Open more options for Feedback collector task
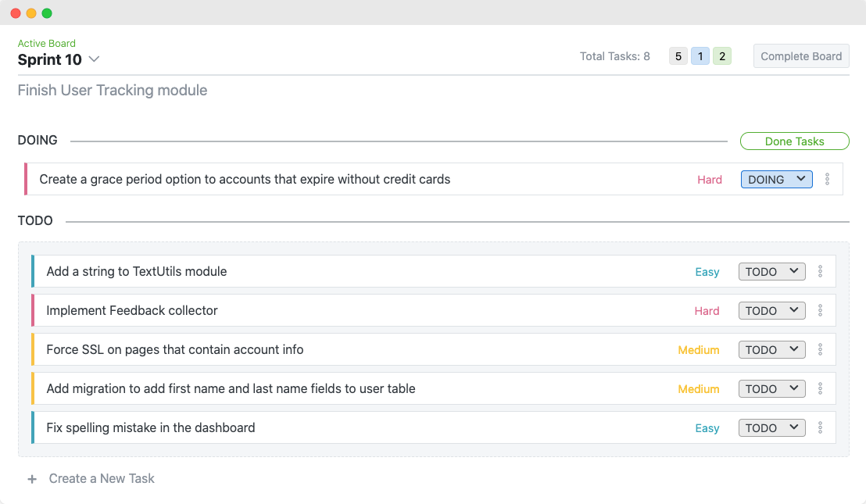The image size is (866, 504). (x=820, y=311)
